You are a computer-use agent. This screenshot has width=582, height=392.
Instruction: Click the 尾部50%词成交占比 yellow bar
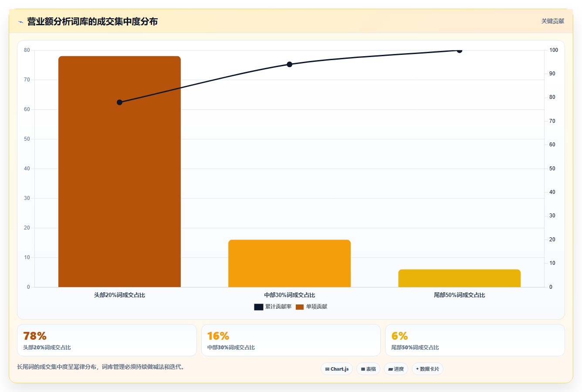(459, 278)
